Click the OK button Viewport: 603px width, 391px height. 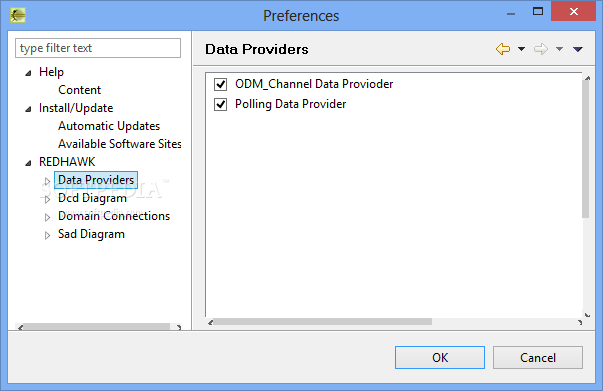440,358
